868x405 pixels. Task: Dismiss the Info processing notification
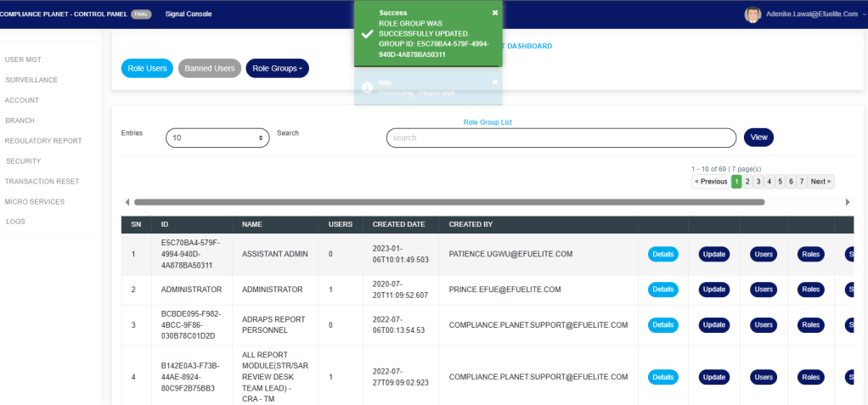click(495, 82)
